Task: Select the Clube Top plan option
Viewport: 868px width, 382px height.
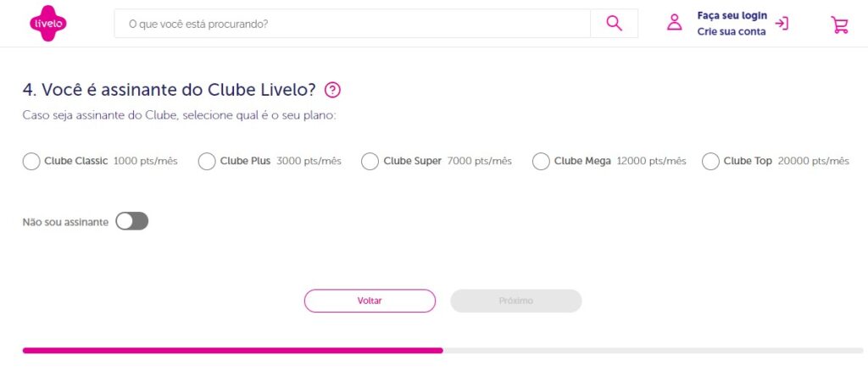Action: [710, 161]
